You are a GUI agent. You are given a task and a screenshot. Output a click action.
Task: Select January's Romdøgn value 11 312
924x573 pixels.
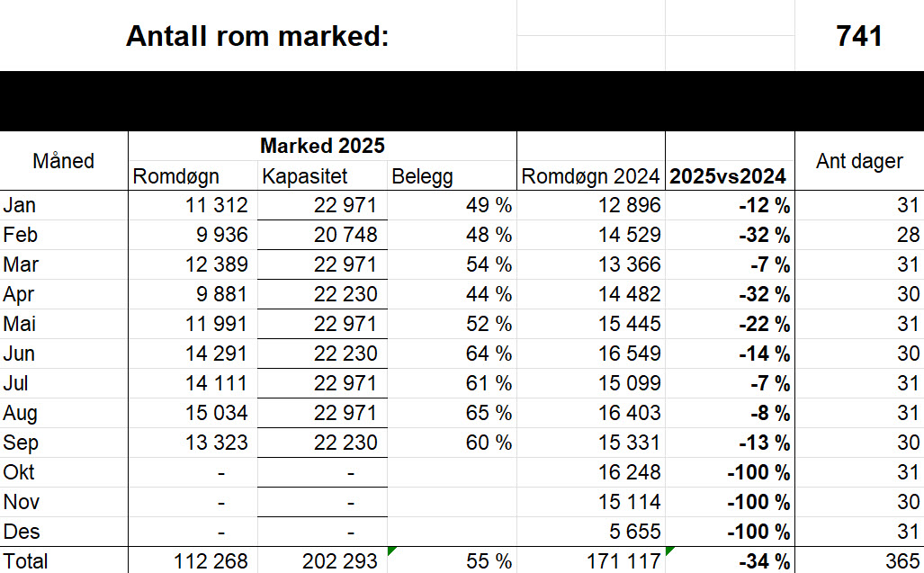point(216,205)
